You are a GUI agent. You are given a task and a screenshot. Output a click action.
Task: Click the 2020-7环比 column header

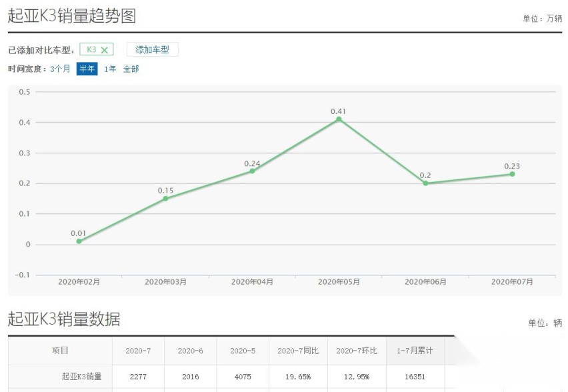[x=357, y=351]
